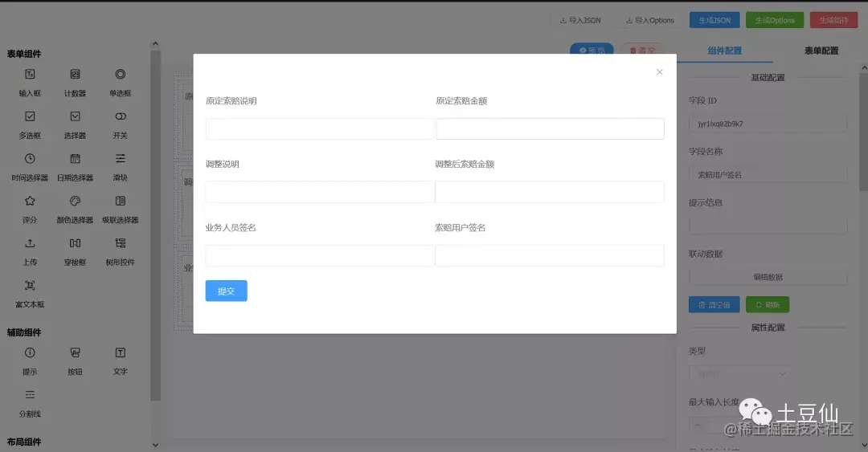This screenshot has height=452, width=868.
Task: Click the 业务人员签名 input field
Action: (x=320, y=255)
